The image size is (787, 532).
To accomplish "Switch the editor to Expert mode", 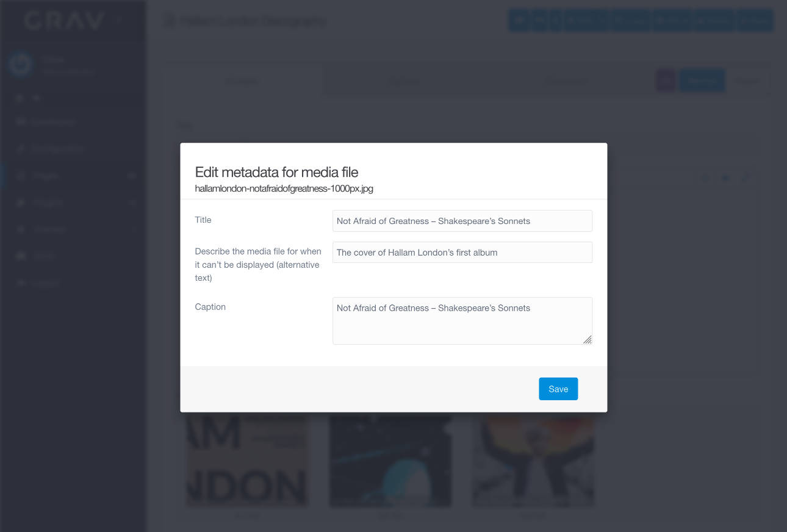I will (x=747, y=81).
